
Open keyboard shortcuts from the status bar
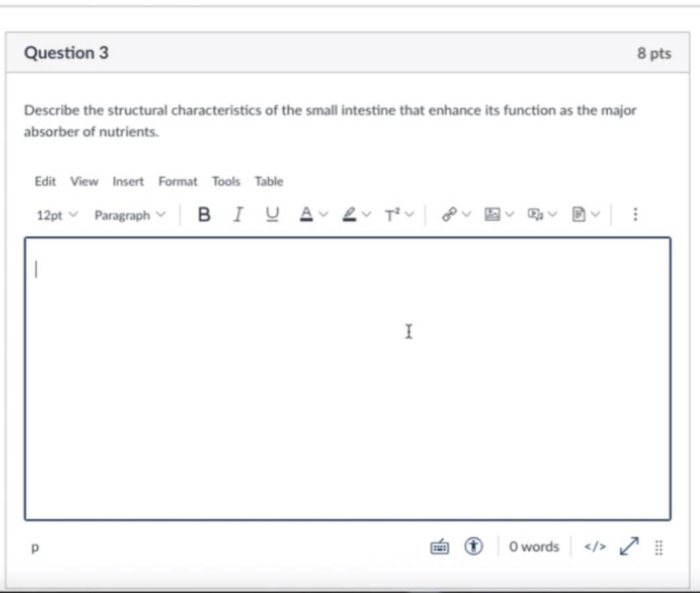coord(439,547)
